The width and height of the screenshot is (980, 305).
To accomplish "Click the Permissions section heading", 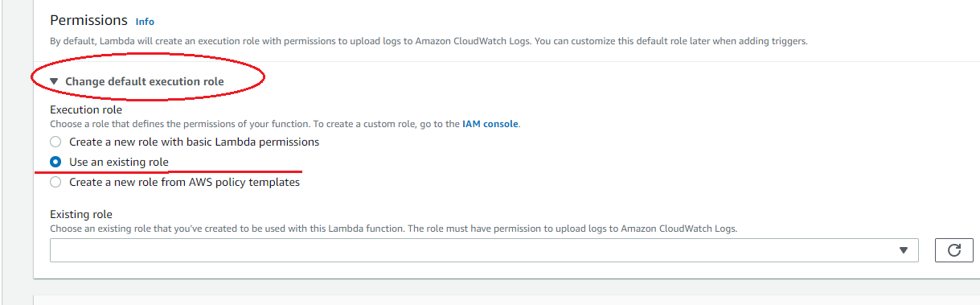I will pyautogui.click(x=88, y=20).
